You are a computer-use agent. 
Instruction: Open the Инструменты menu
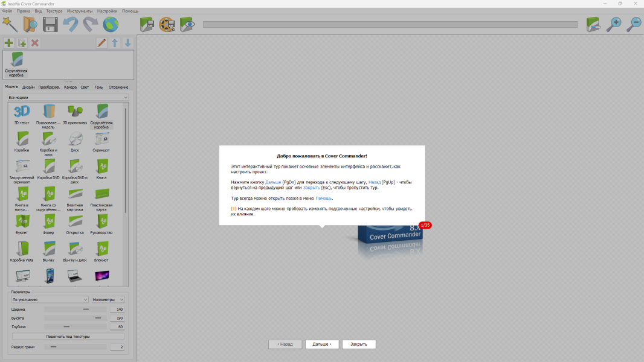(80, 11)
